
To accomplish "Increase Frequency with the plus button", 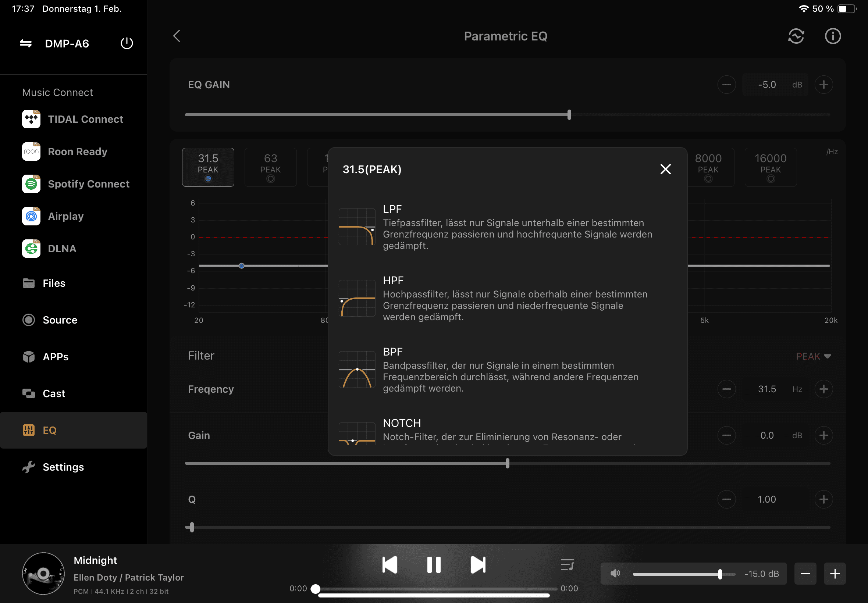I will [823, 389].
